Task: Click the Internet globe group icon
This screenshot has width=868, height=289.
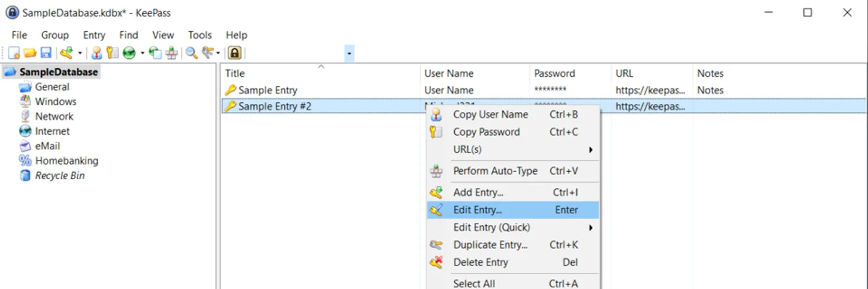Action: pyautogui.click(x=25, y=131)
